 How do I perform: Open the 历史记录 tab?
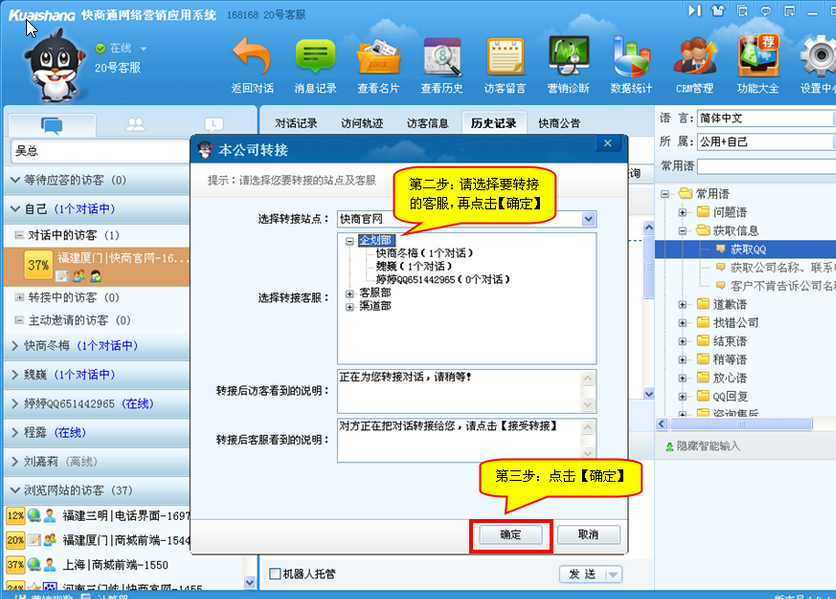pyautogui.click(x=494, y=123)
